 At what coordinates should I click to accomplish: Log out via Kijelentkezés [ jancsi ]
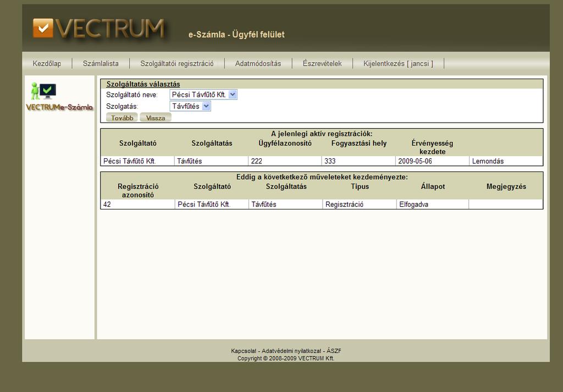click(398, 64)
